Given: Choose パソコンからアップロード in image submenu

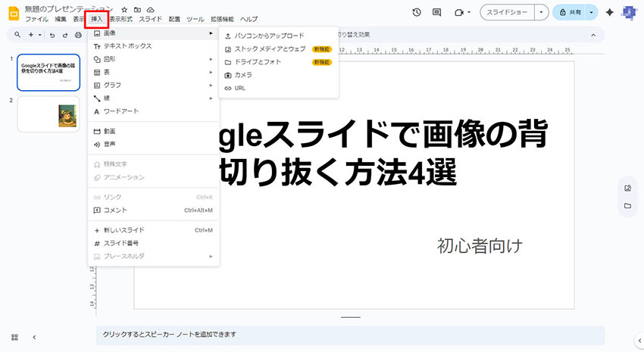Looking at the screenshot, I should 269,36.
